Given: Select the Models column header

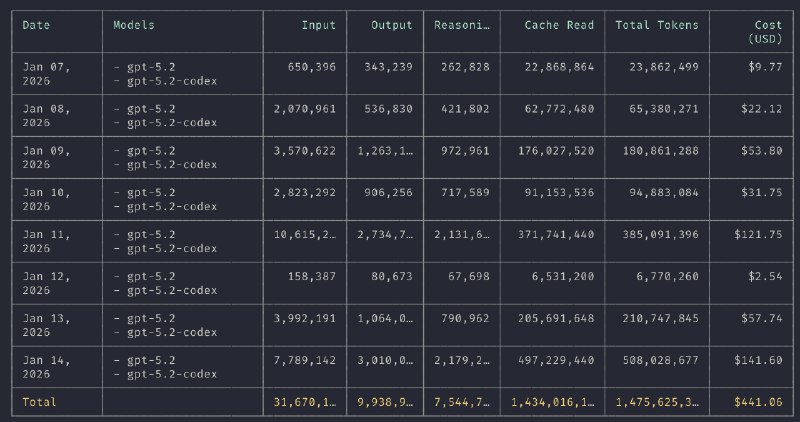Looking at the screenshot, I should [133, 24].
